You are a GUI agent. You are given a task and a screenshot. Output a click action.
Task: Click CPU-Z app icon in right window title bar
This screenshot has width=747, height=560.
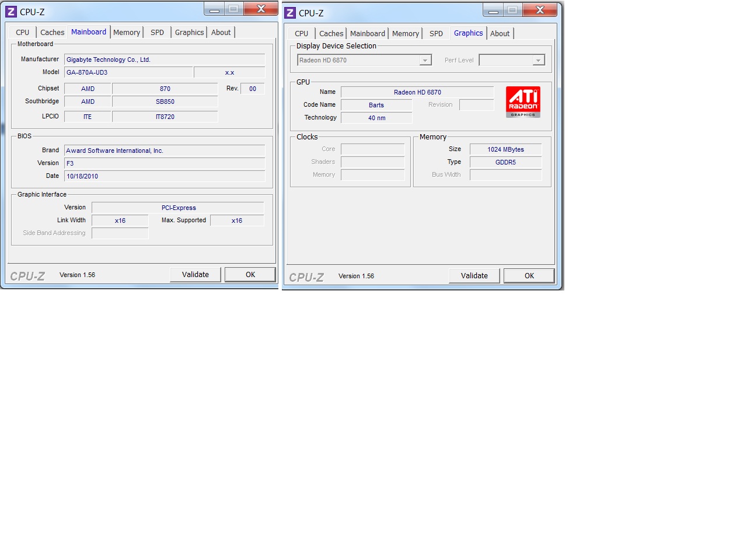point(290,13)
